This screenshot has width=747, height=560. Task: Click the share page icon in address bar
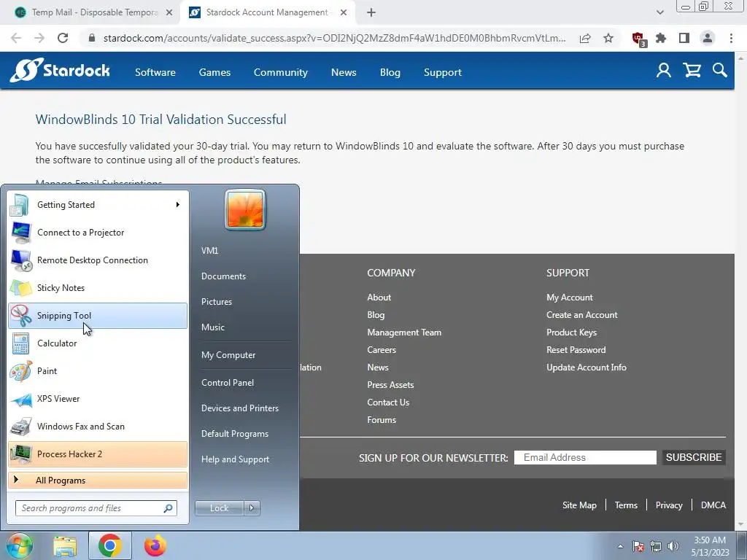coord(585,38)
